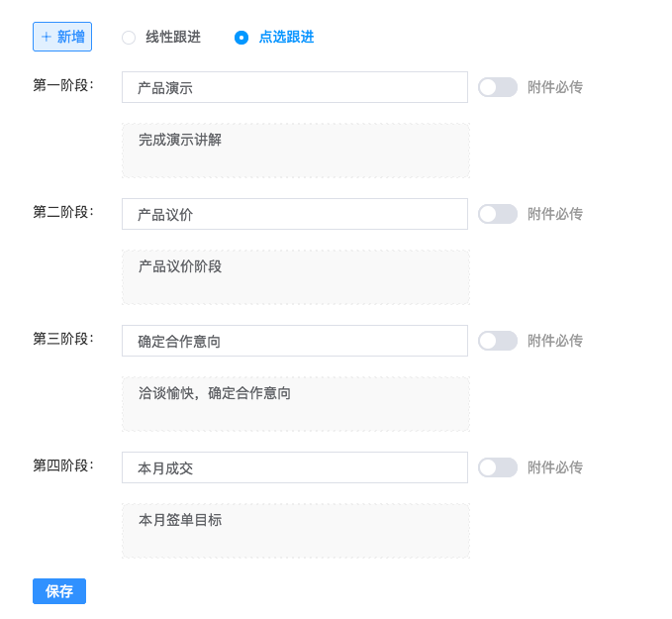
Task: Click the 产品演示 stage name field
Action: 295,87
